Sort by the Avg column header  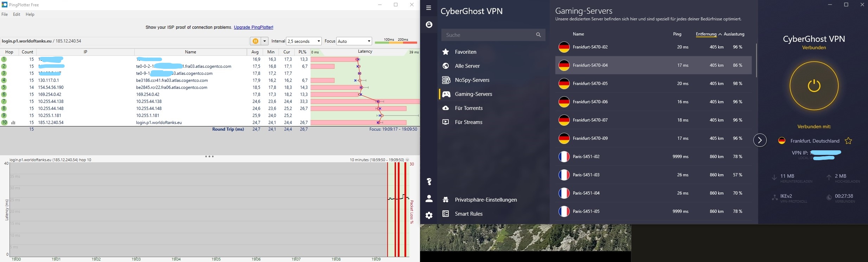[255, 52]
